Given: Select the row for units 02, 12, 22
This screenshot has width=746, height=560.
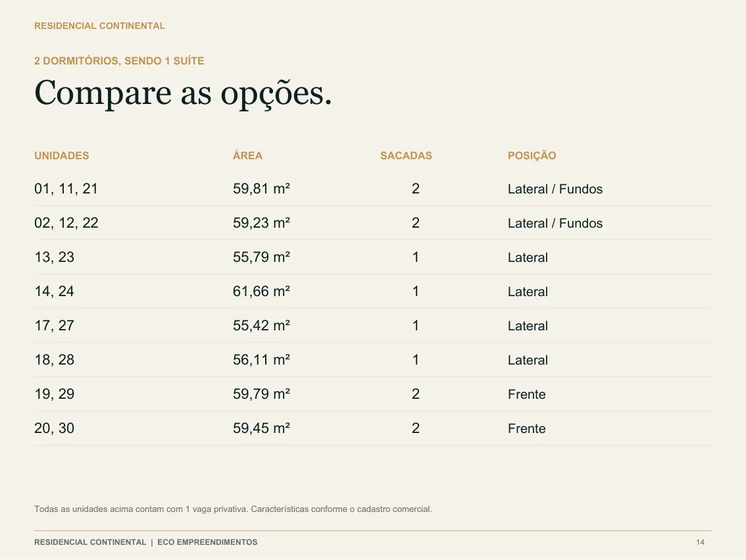Looking at the screenshot, I should coord(372,223).
